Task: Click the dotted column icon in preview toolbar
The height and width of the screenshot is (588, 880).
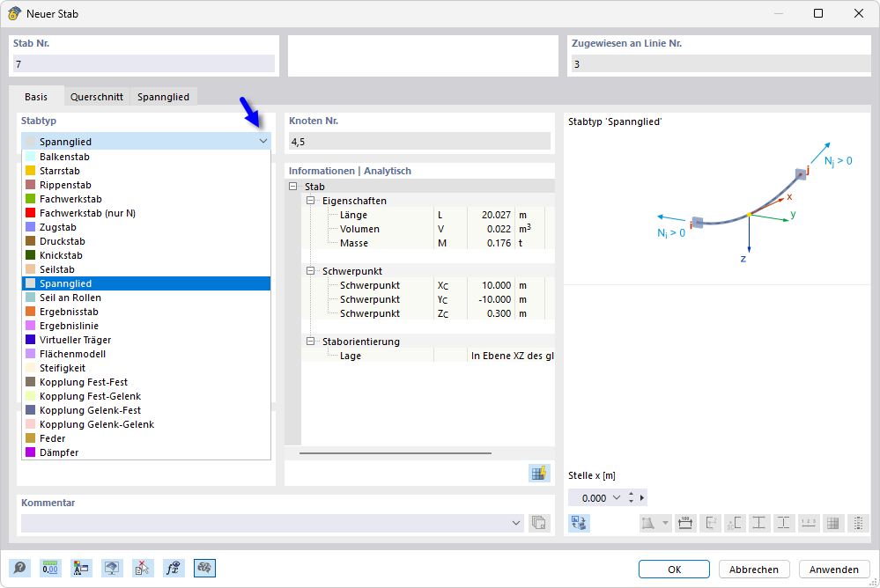Action: [x=858, y=523]
